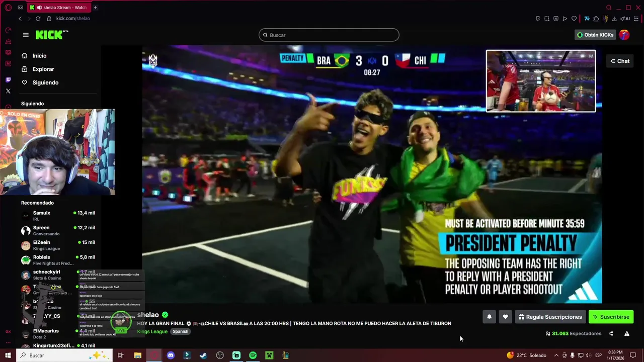Open GX Control speedometer in sidebar

[8, 30]
